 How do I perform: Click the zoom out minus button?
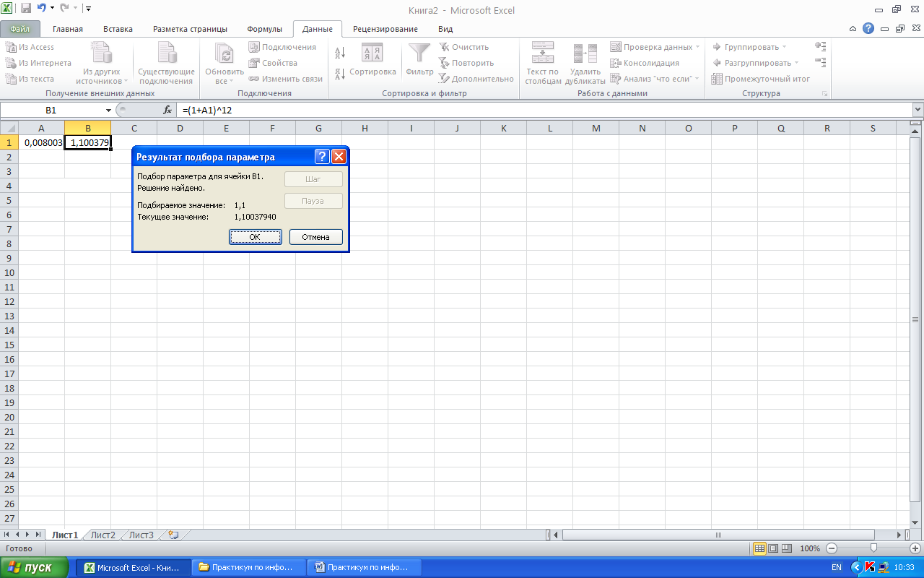click(831, 548)
